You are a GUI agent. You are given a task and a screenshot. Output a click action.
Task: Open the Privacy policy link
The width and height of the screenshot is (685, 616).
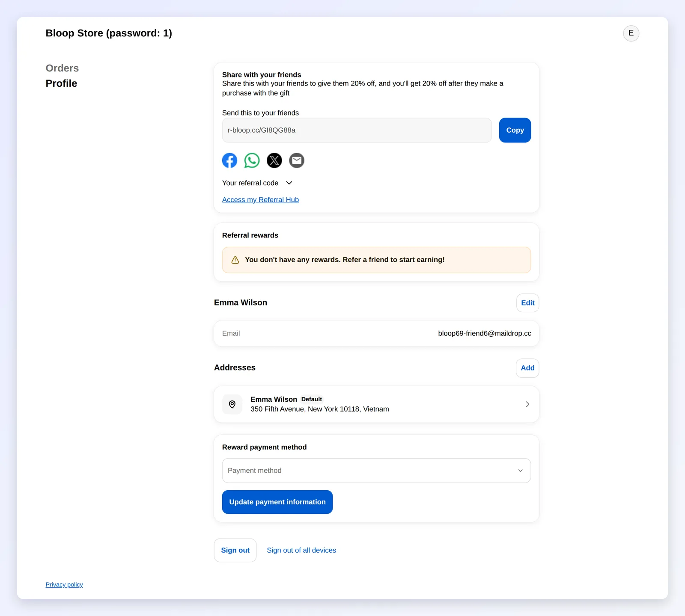pyautogui.click(x=64, y=585)
